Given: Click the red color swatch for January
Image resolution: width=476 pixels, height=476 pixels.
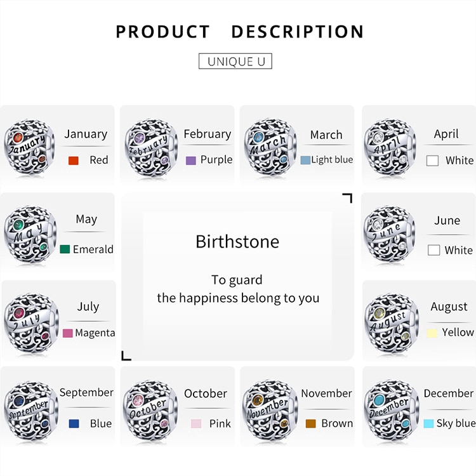Looking at the screenshot, I should tap(73, 161).
